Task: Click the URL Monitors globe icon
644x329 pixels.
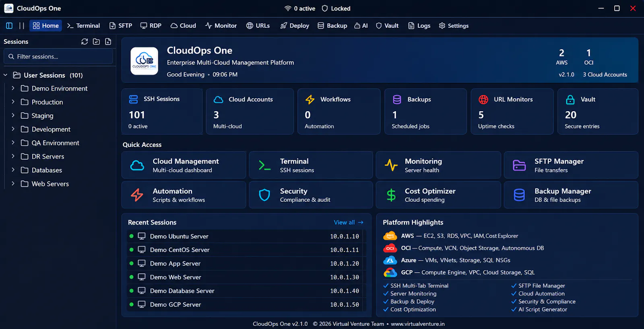Action: tap(483, 99)
